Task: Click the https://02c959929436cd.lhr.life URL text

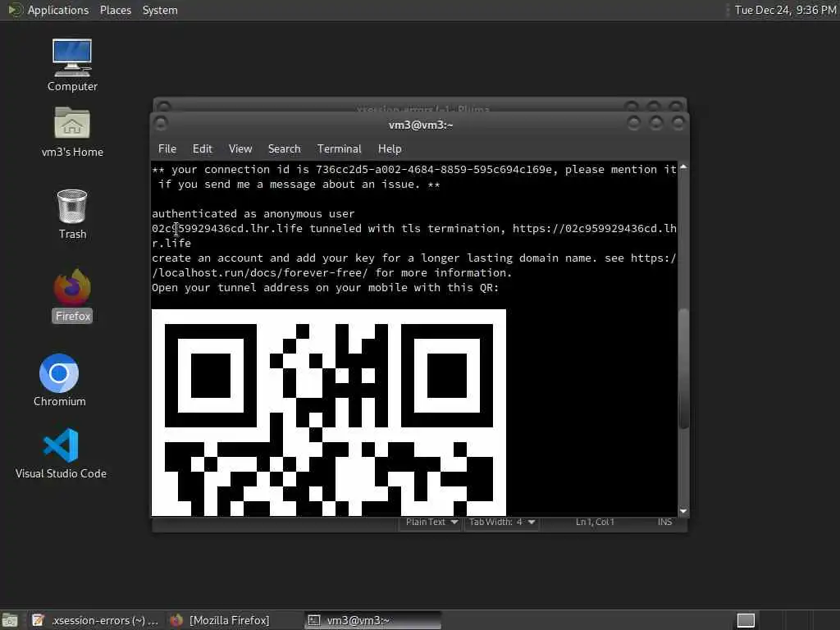Action: pos(594,228)
